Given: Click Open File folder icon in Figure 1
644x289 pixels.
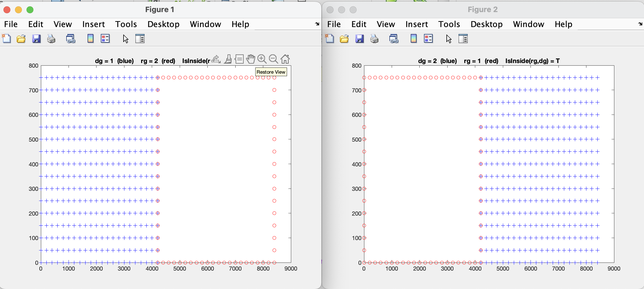Looking at the screenshot, I should (x=21, y=39).
